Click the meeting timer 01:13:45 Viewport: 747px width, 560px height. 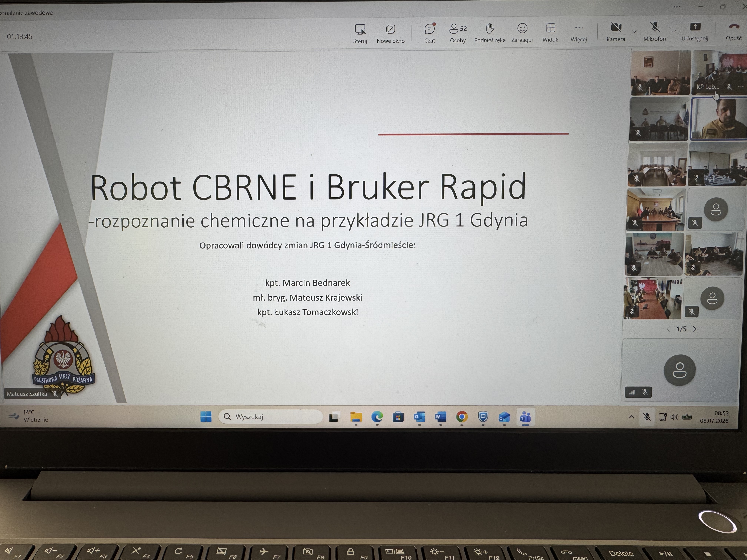point(20,36)
